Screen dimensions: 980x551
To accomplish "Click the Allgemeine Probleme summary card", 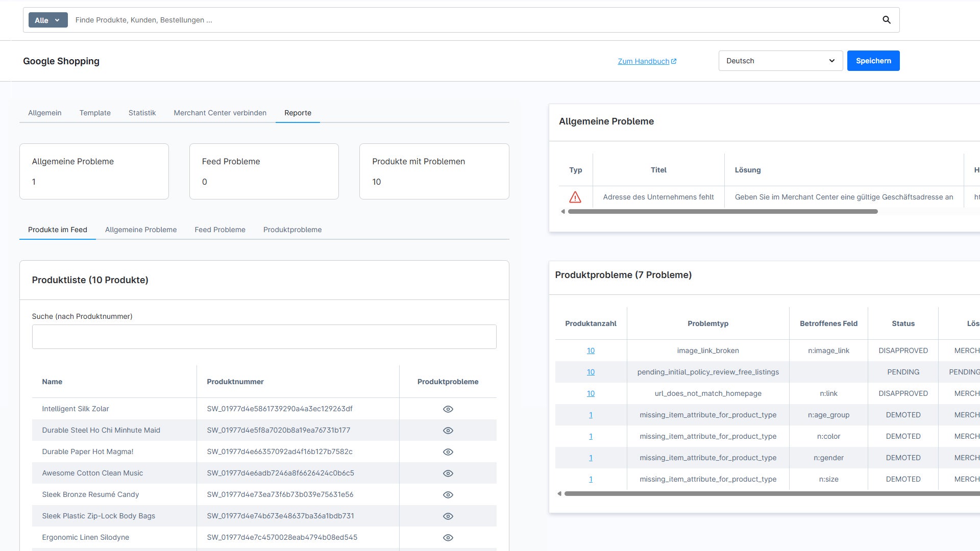I will coord(94,171).
